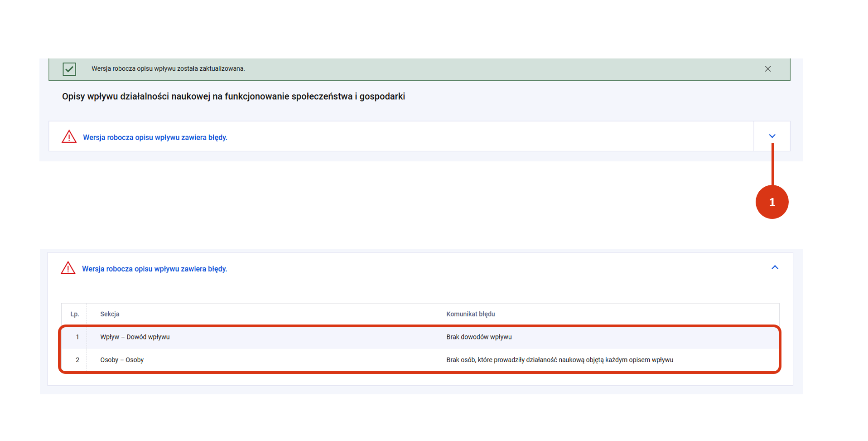Click row number 1 in the error table
Image resolution: width=868 pixels, height=441 pixels.
pos(77,337)
